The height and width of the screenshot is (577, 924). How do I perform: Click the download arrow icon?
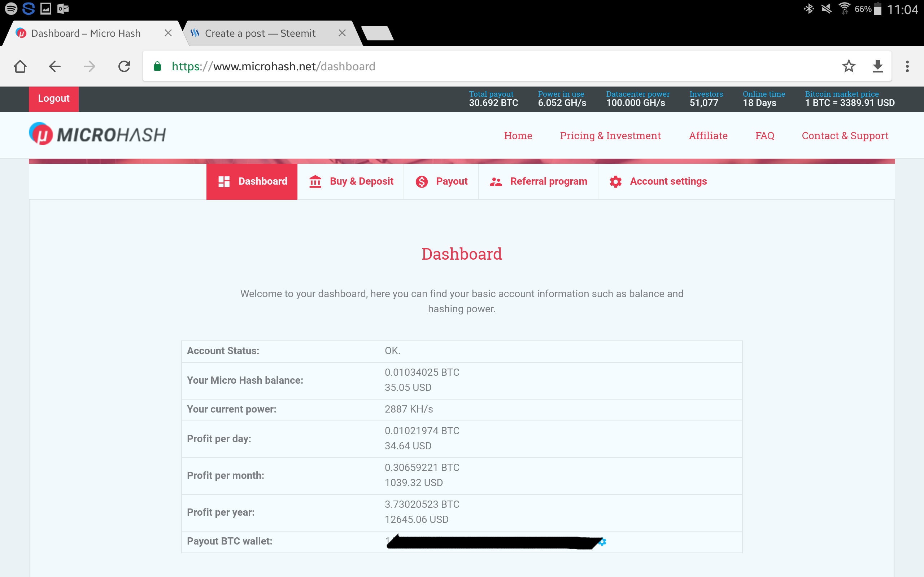point(877,66)
